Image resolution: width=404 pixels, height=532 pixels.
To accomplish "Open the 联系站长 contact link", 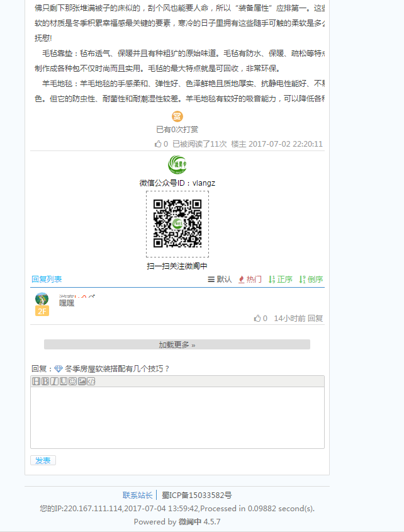I will [138, 495].
